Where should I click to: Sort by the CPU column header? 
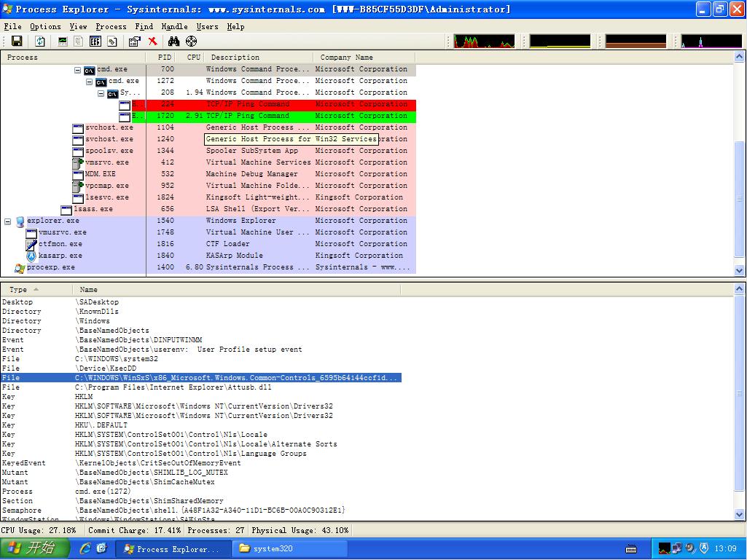193,57
